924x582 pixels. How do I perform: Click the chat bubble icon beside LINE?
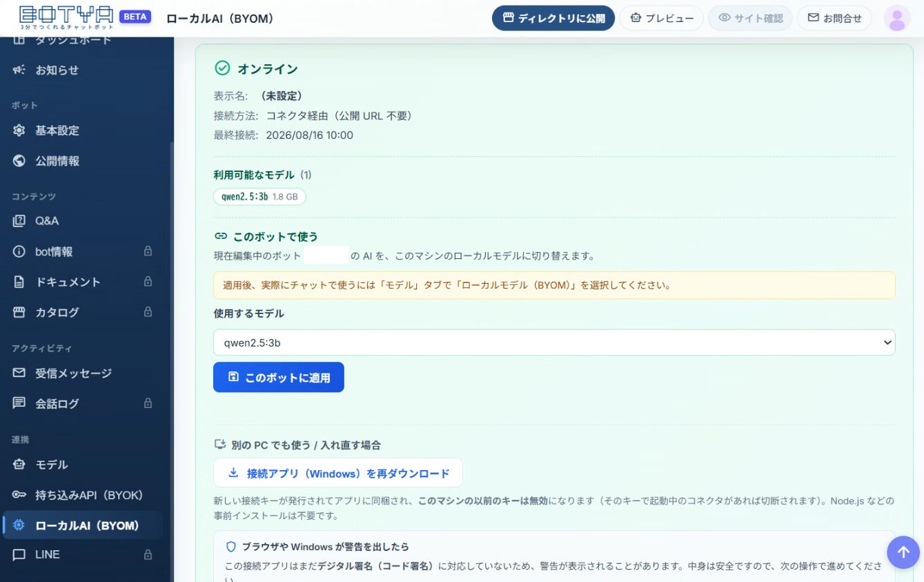coord(19,554)
